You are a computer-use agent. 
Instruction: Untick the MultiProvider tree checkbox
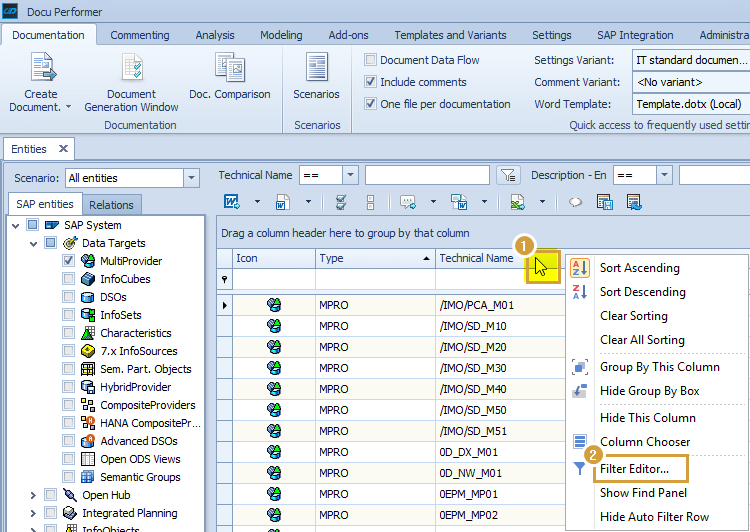coord(69,261)
